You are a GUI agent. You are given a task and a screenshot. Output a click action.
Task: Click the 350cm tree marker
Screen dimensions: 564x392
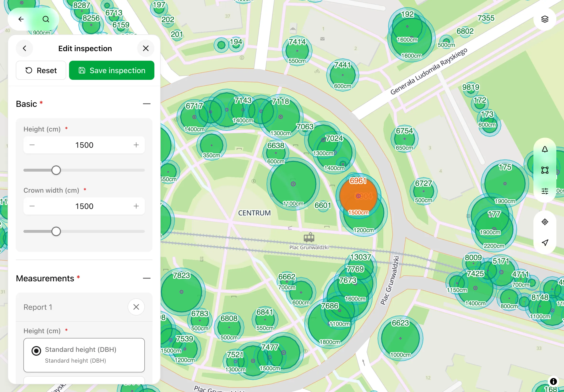pos(211,145)
